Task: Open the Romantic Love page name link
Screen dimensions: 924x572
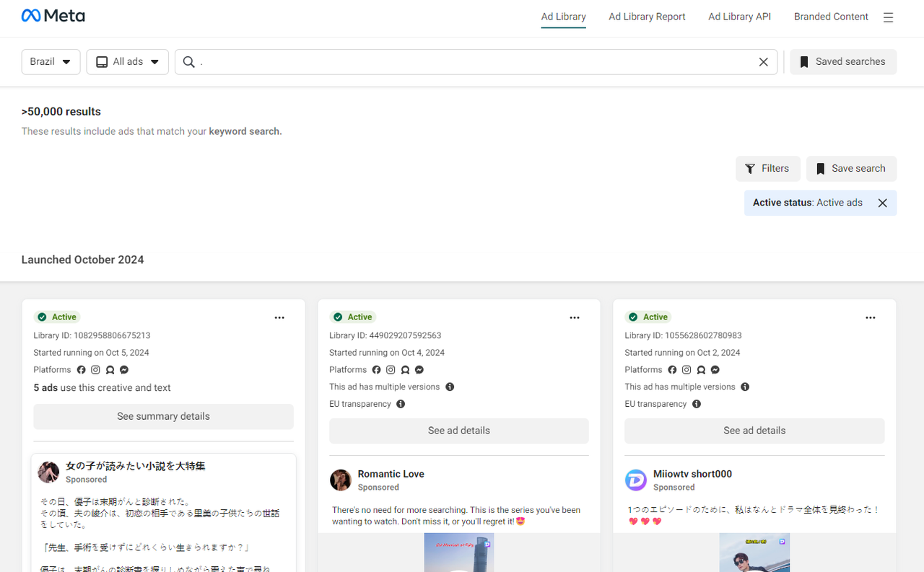Action: coord(391,474)
